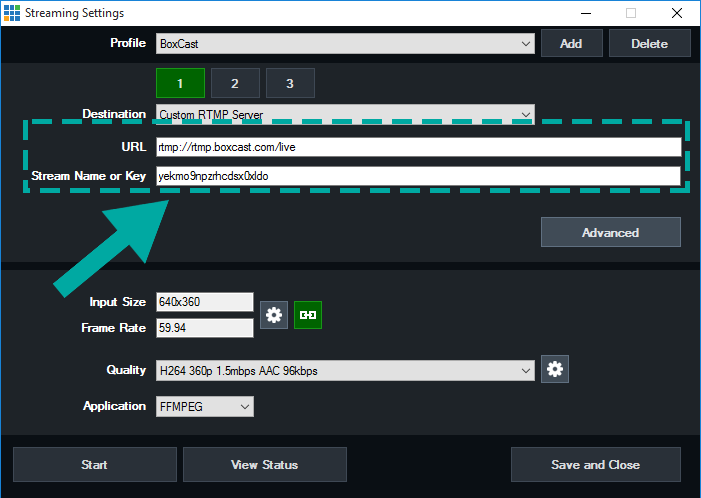Open settings gear next to Input Size
The height and width of the screenshot is (498, 701).
coord(274,315)
